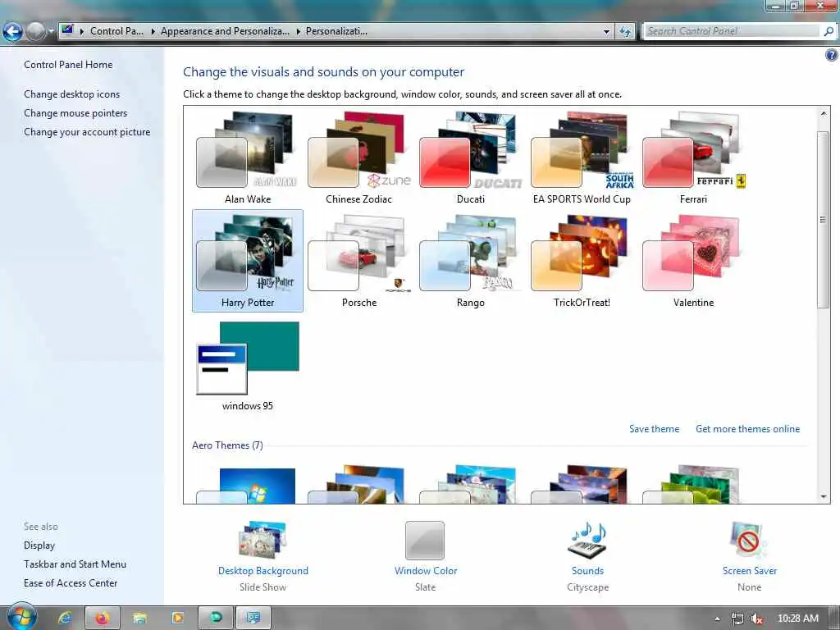This screenshot has width=840, height=630.
Task: Apply the windows 95 theme
Action: (247, 365)
